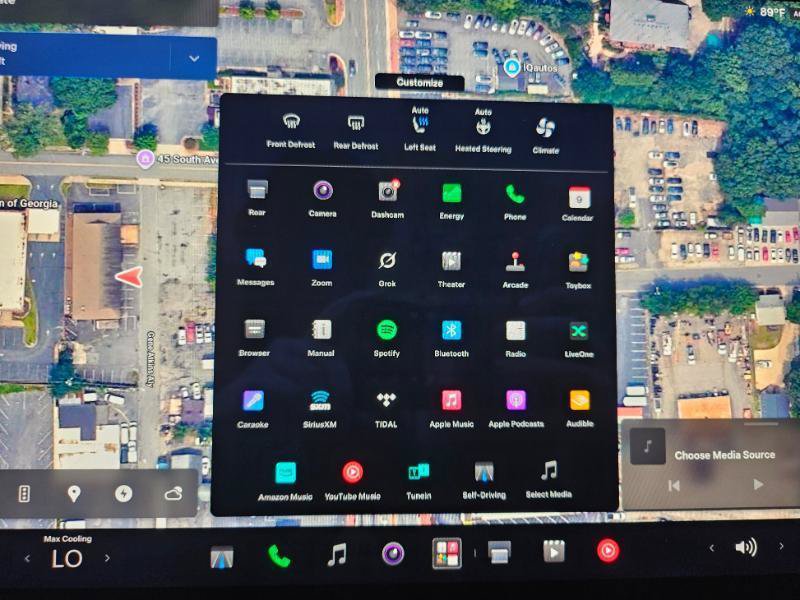
Task: Toggle Left Seat heater
Action: pos(420,129)
